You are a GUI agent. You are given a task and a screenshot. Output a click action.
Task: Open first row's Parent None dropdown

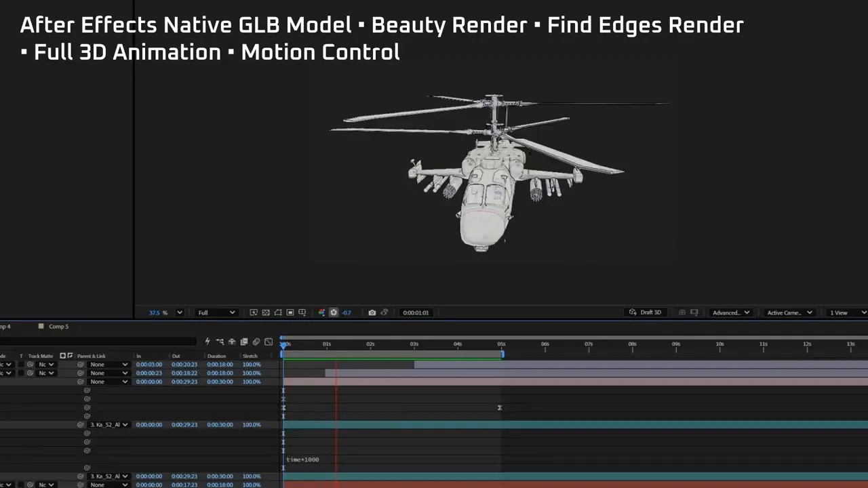(108, 365)
